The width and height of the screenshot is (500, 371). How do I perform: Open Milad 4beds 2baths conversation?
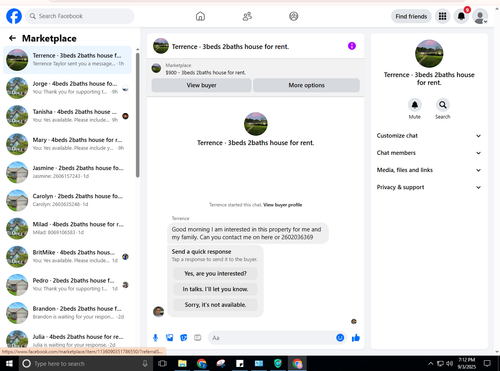click(x=67, y=229)
